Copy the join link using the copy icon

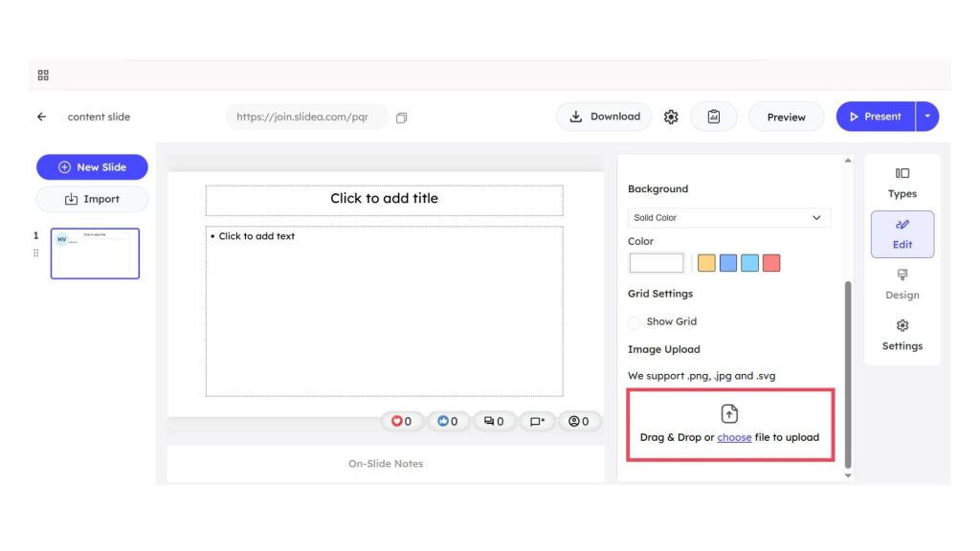[x=401, y=116]
